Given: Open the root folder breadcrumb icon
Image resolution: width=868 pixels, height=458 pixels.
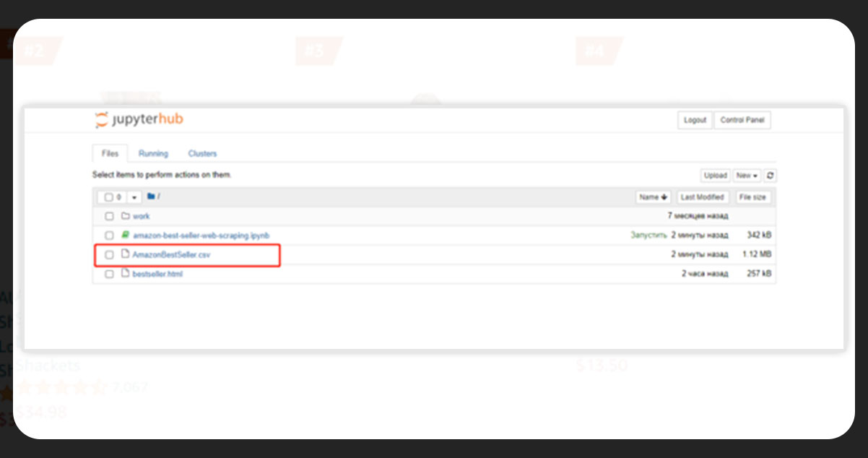Looking at the screenshot, I should click(x=152, y=196).
